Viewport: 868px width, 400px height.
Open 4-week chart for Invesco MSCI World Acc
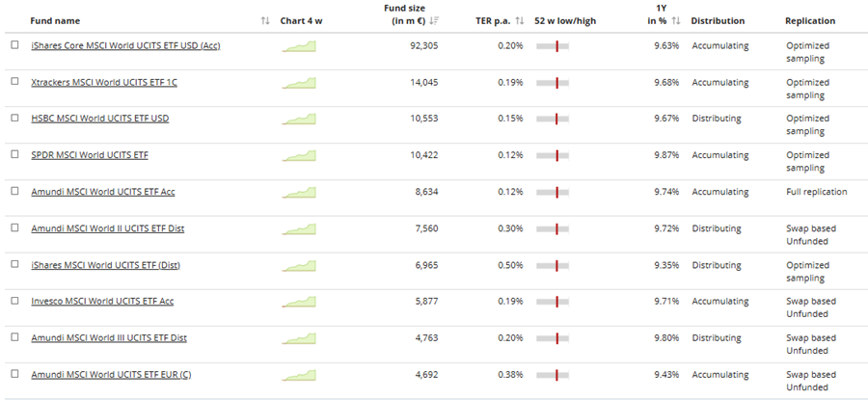click(299, 302)
